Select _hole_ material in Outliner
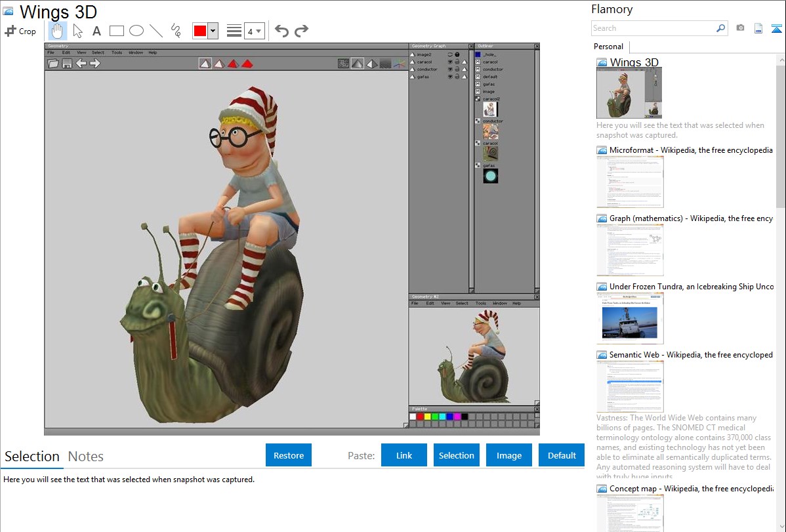This screenshot has width=786, height=532. [489, 54]
